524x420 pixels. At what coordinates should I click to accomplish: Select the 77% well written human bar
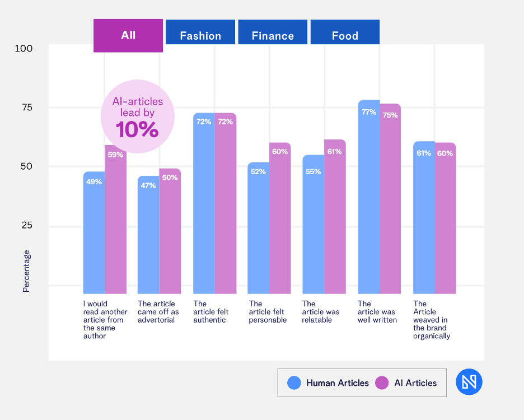(x=369, y=196)
